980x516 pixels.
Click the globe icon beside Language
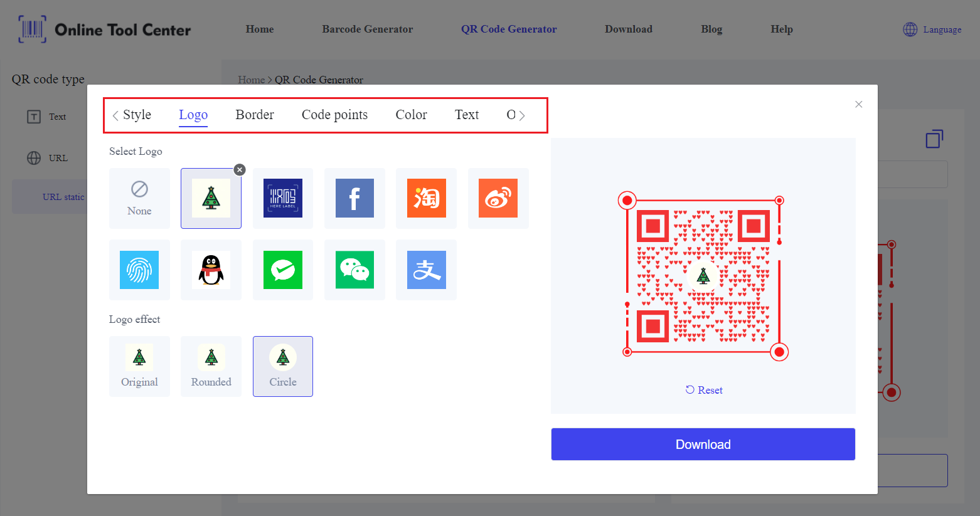910,29
